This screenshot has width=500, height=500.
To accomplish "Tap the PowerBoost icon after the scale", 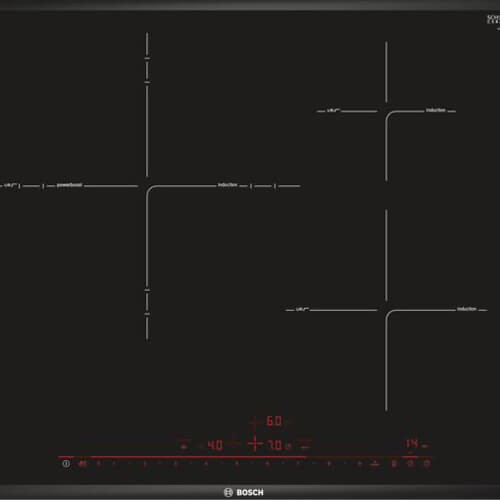I will (x=375, y=464).
